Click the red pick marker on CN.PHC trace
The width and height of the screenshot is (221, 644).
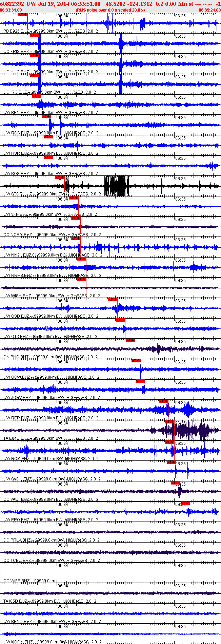pyautogui.click(x=130, y=340)
